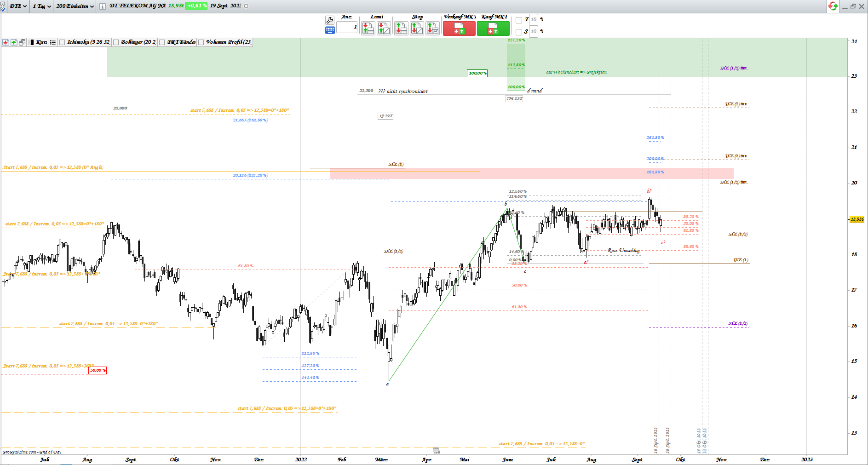868x465 pixels.
Task: Expand the 200 Einheiten units dropdown
Action: point(75,6)
